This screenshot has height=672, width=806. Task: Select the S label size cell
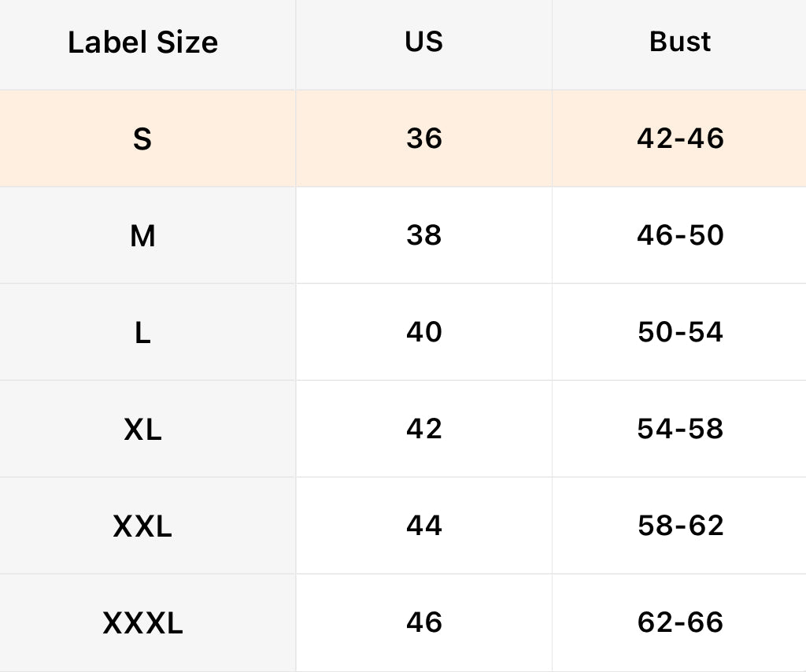[142, 139]
